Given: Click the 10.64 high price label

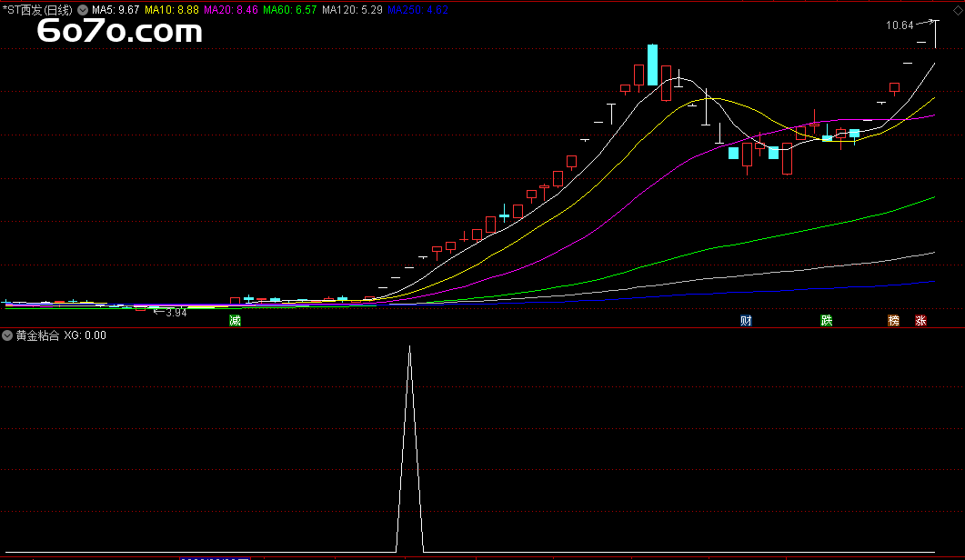Looking at the screenshot, I should 900,25.
